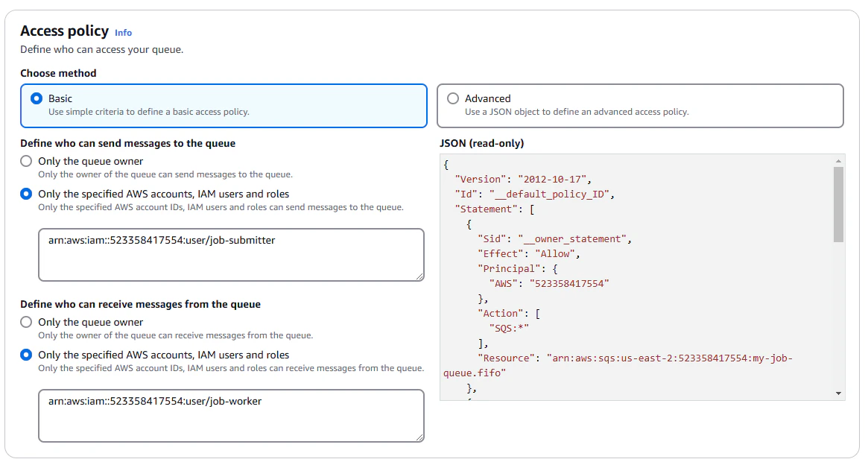Select the Advanced method radio button
Viewport: 868px width, 462px height.
[x=453, y=98]
